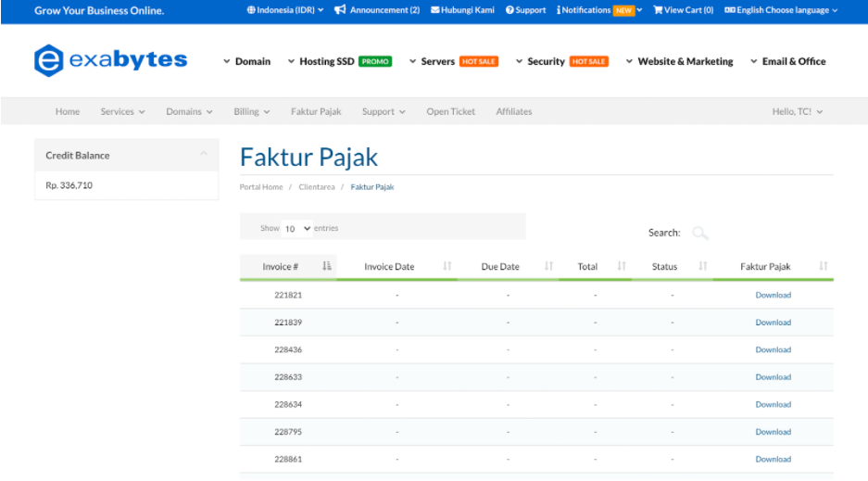868x481 pixels.
Task: Click the Grow Your Business Online tagline
Action: tap(99, 10)
